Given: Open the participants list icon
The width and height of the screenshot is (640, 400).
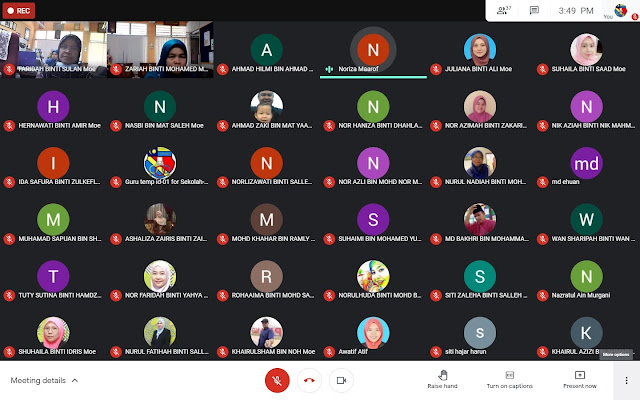Looking at the screenshot, I should pyautogui.click(x=503, y=11).
